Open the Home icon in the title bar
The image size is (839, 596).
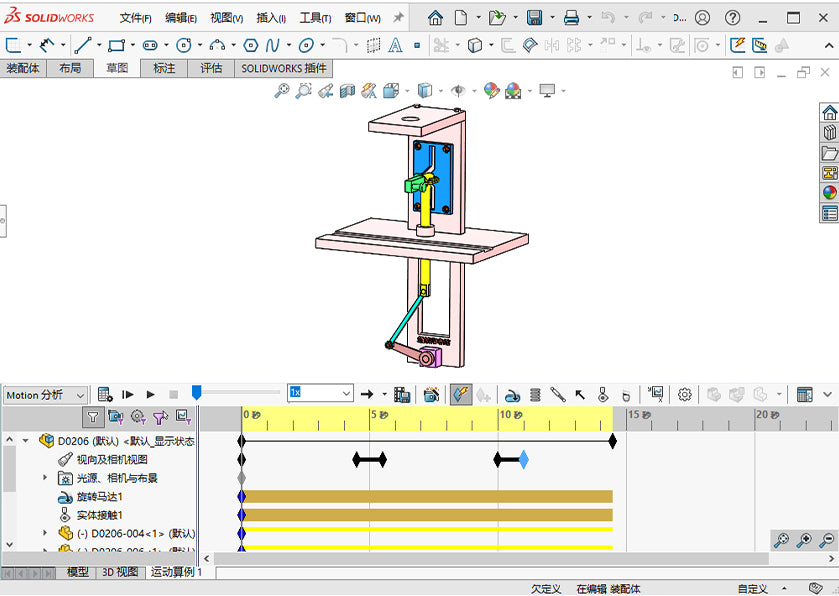pyautogui.click(x=435, y=18)
